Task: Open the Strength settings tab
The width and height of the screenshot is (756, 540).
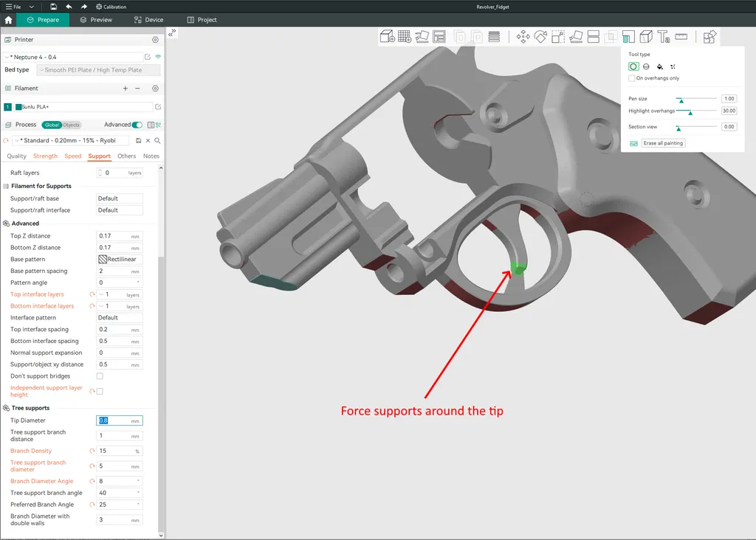Action: (45, 156)
